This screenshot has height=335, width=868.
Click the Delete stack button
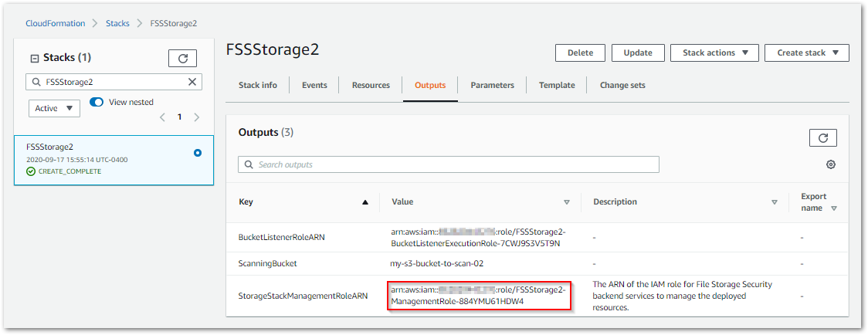[580, 53]
